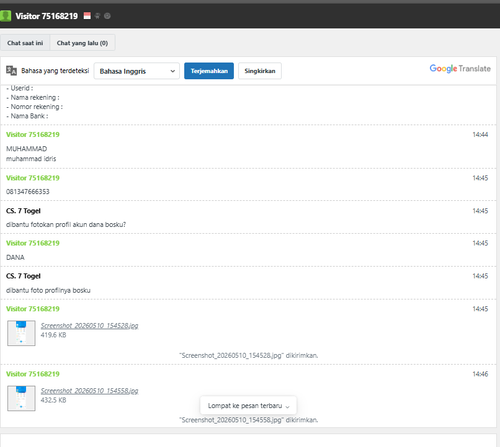Image resolution: width=500 pixels, height=447 pixels.
Task: Select message 'dibantu foto profilnya bosku'
Action: pyautogui.click(x=48, y=290)
